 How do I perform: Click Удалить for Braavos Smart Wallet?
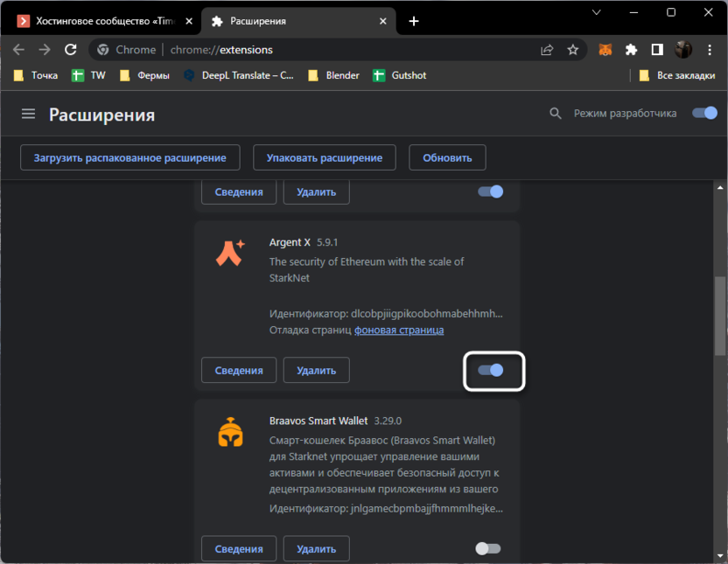tap(316, 548)
